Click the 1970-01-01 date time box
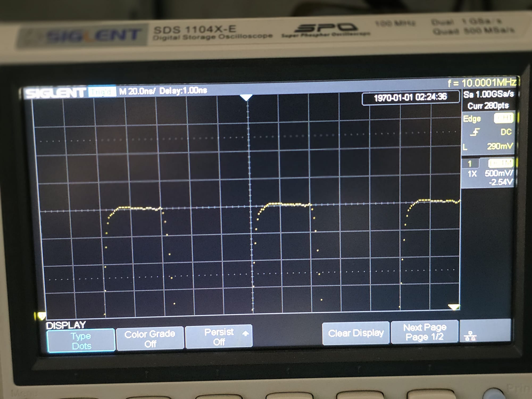 (x=410, y=98)
